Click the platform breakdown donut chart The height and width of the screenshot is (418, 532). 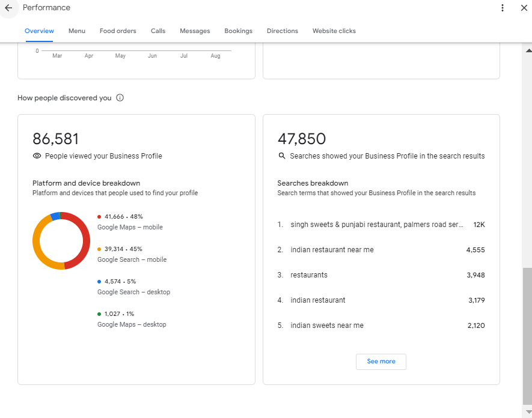[86, 240]
